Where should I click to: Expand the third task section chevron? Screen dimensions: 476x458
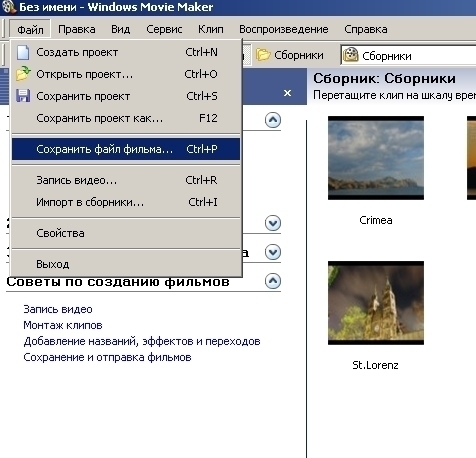click(x=273, y=252)
